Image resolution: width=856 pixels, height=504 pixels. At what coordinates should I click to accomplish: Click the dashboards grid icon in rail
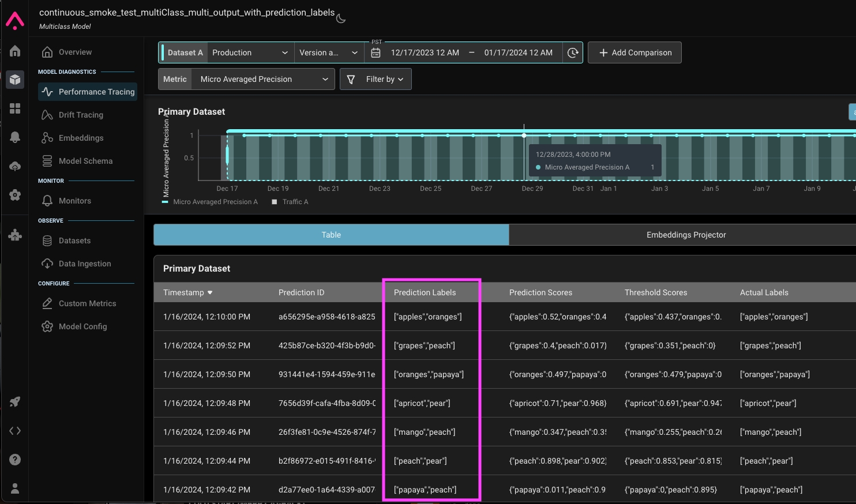pyautogui.click(x=15, y=108)
